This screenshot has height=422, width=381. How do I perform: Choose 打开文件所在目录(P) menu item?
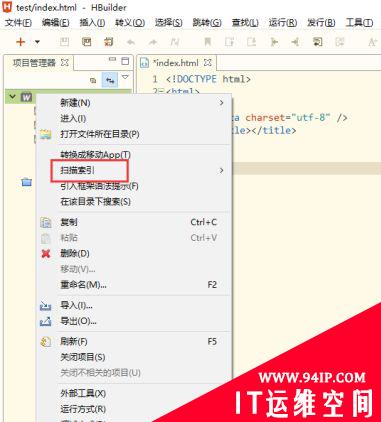coord(133,134)
